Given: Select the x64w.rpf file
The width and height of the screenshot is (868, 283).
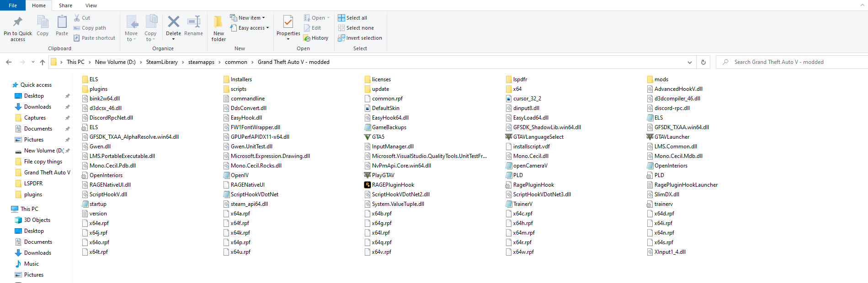Looking at the screenshot, I should click(x=520, y=252).
